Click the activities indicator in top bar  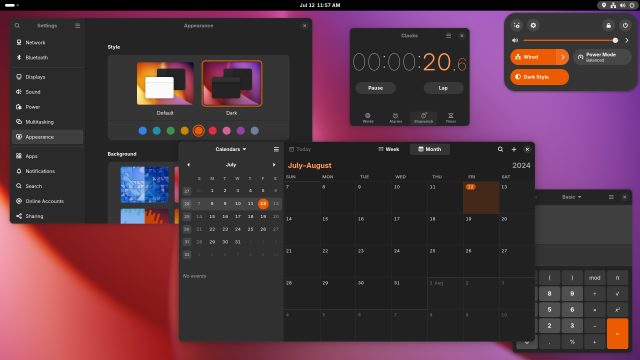(x=11, y=5)
